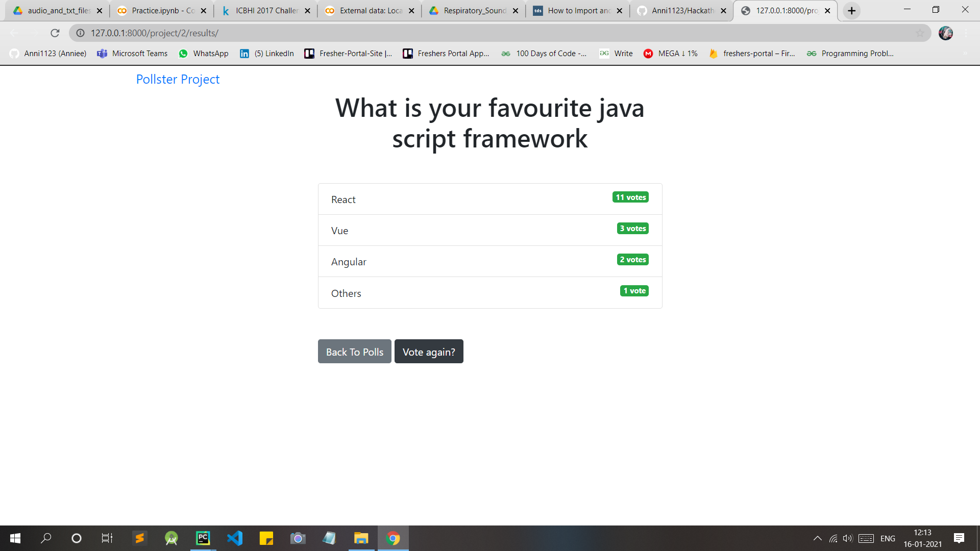Open new tab with plus icon

click(851, 11)
